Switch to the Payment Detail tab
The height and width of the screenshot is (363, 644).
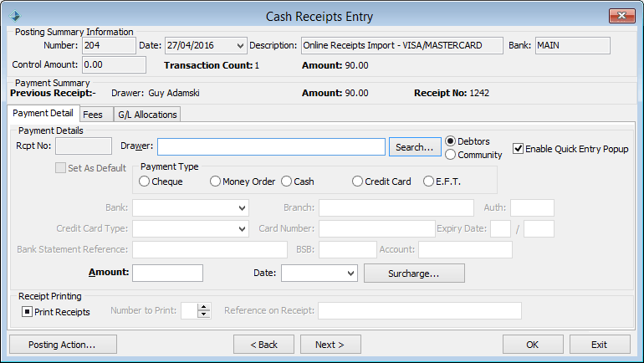pos(43,113)
